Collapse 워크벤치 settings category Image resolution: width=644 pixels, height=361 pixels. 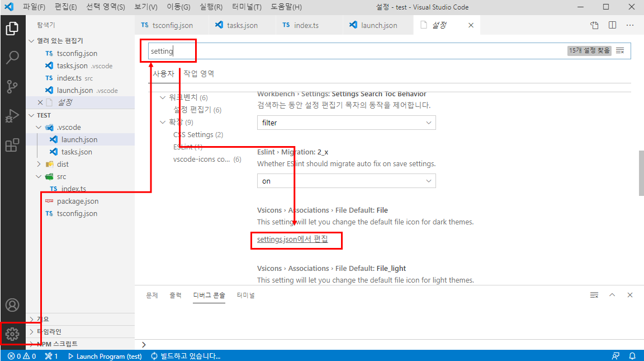163,97
